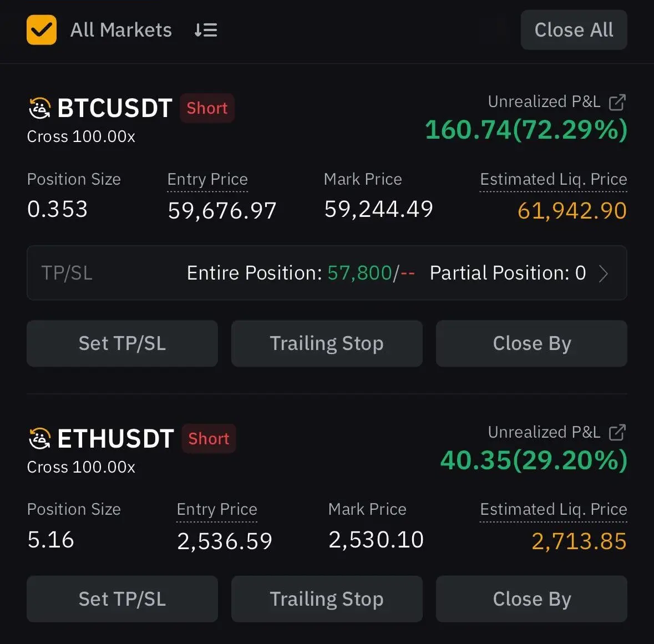Open BTCUSDT Estimated Liq. Price explanation
The width and height of the screenshot is (654, 644).
point(553,179)
